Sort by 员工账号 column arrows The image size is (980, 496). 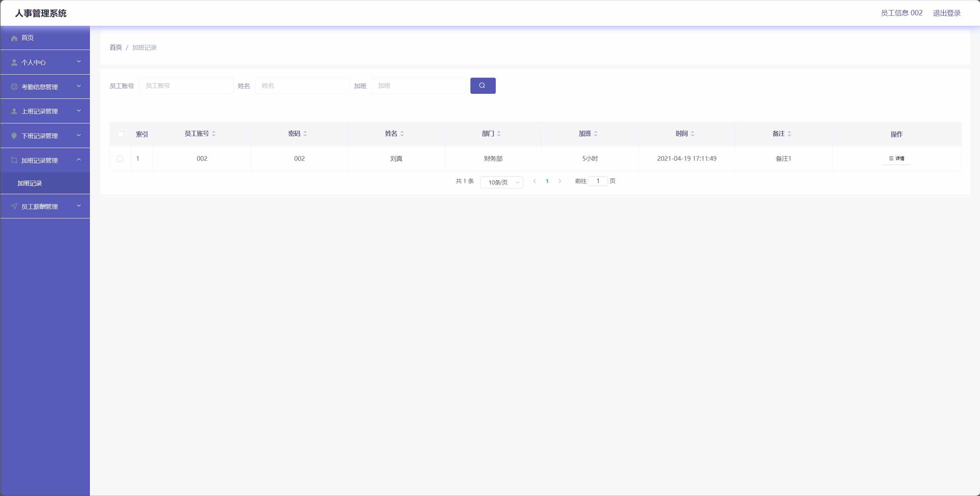[x=214, y=134]
